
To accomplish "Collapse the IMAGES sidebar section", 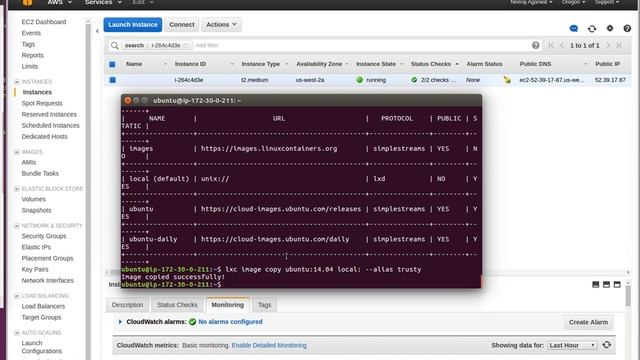I will (17, 152).
